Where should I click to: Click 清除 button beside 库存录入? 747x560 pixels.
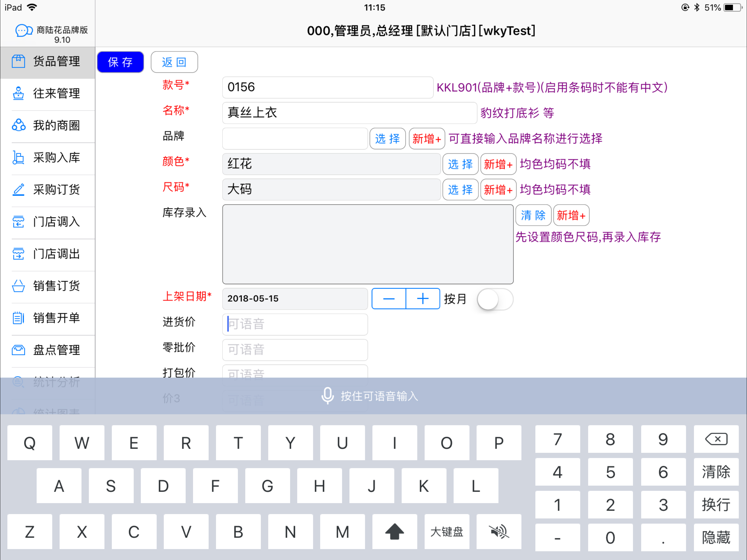533,215
